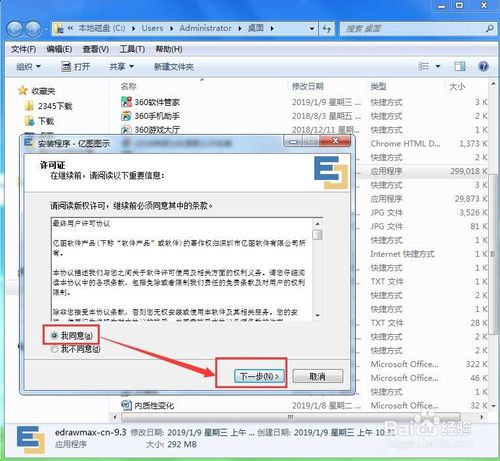Click 新建文件夹 in toolbar
Image resolution: width=500 pixels, height=461 pixels.
174,67
